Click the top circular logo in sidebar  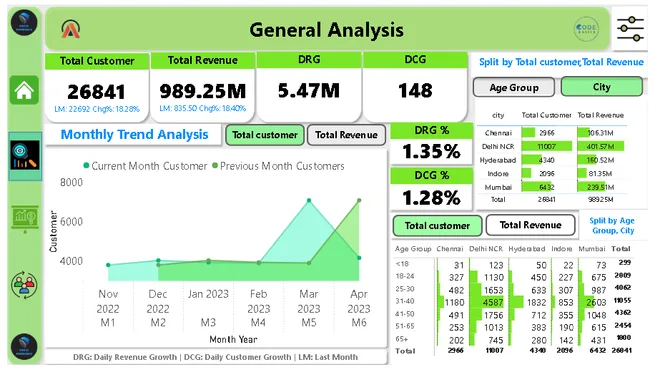(x=24, y=22)
